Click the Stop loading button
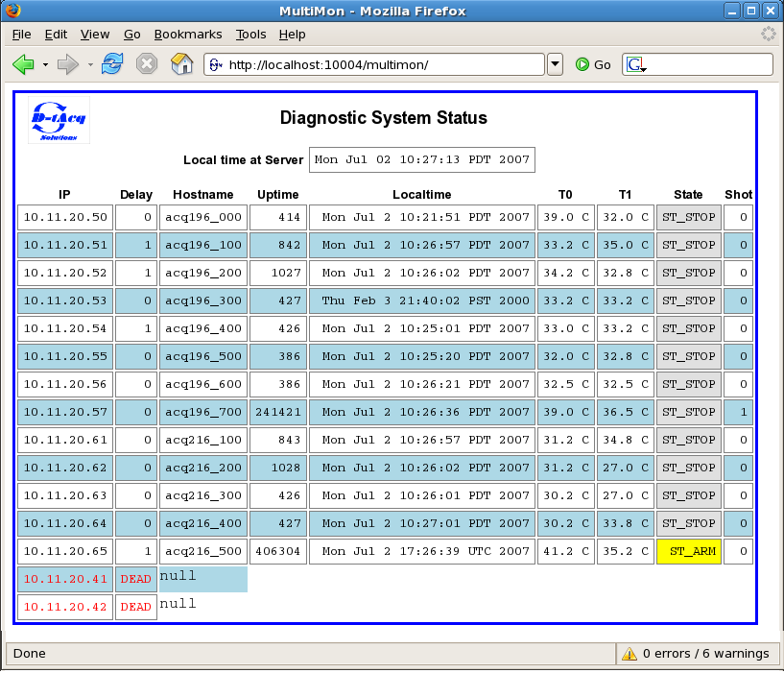784x673 pixels. coord(147,64)
